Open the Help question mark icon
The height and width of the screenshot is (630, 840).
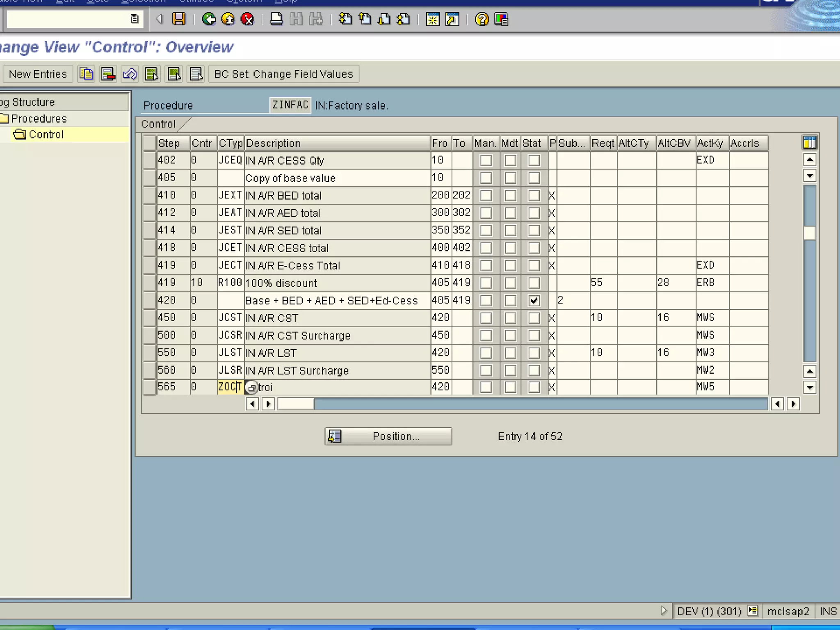(482, 19)
